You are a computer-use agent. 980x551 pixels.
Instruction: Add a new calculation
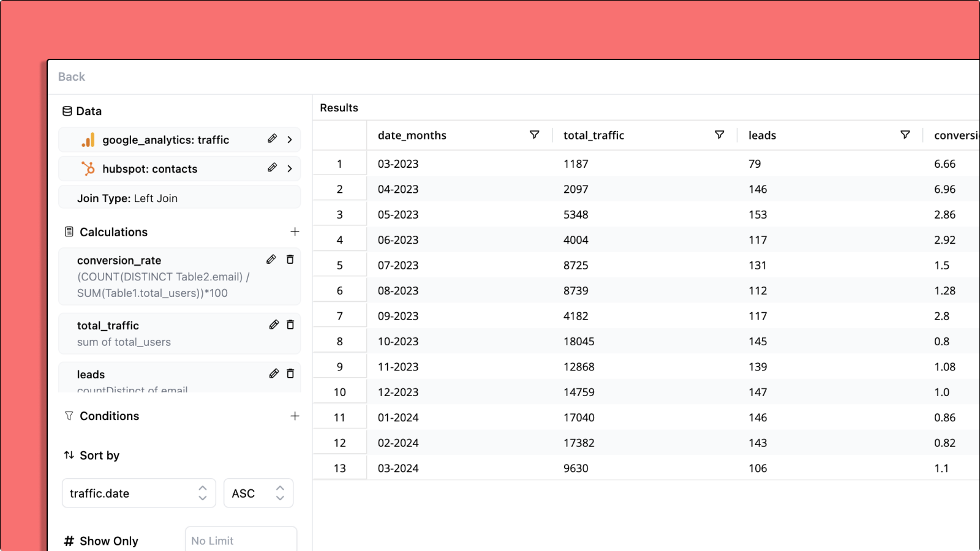[295, 231]
